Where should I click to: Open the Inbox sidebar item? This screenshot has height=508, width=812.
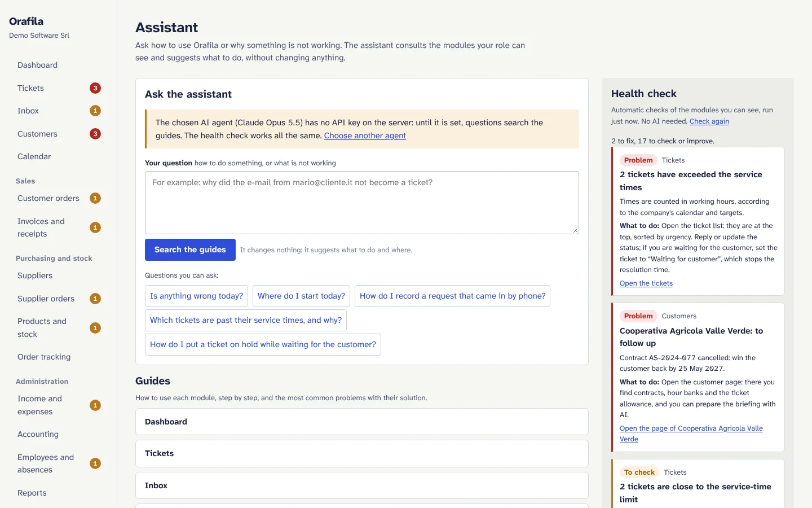(58, 111)
